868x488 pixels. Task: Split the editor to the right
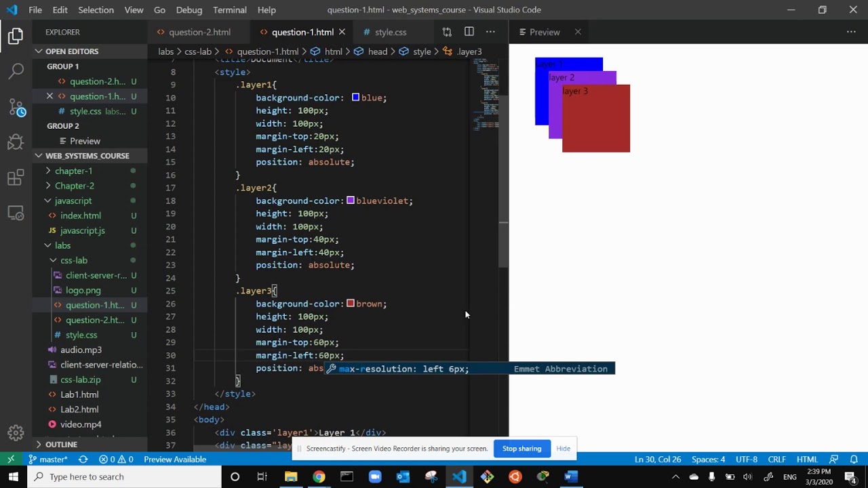469,32
